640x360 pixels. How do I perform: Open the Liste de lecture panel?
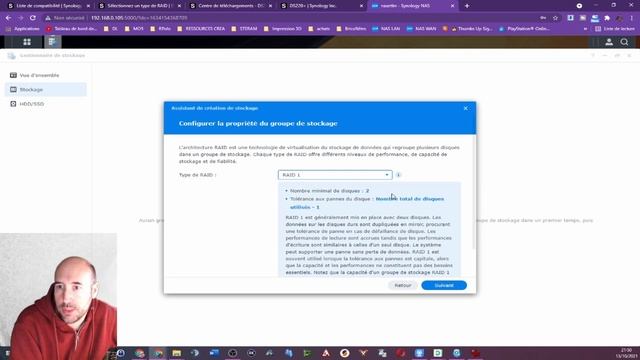615,29
